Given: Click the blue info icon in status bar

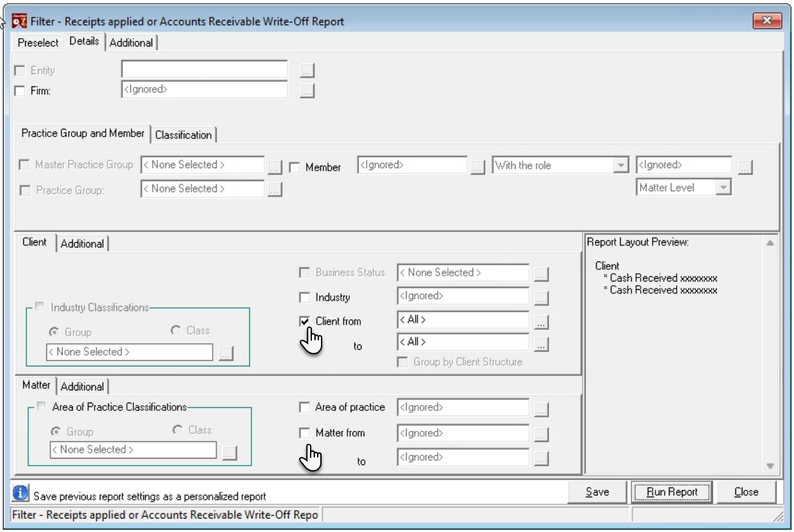Looking at the screenshot, I should point(21,493).
